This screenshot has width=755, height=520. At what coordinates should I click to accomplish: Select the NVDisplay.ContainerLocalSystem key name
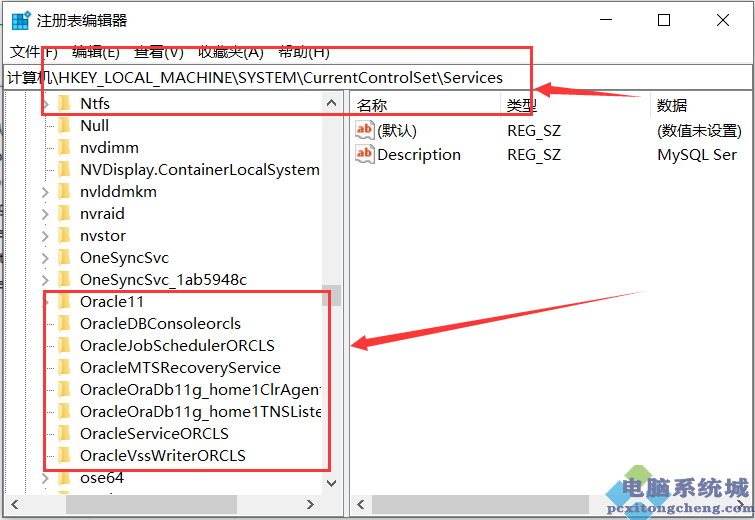click(200, 169)
